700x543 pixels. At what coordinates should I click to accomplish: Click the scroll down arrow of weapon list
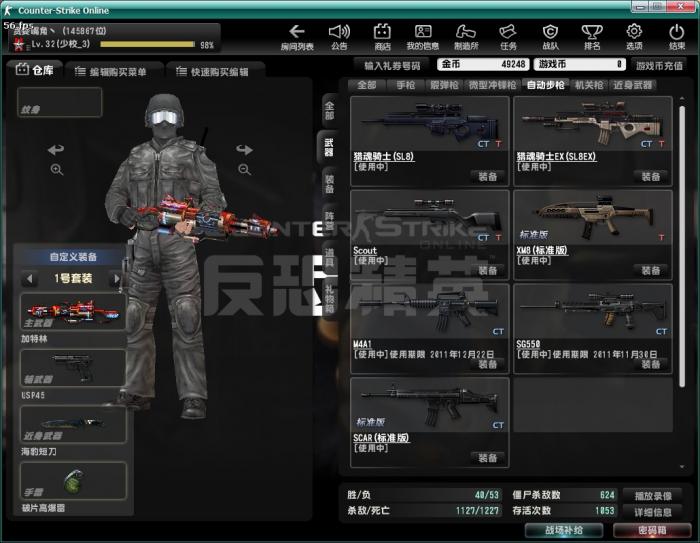(x=682, y=467)
